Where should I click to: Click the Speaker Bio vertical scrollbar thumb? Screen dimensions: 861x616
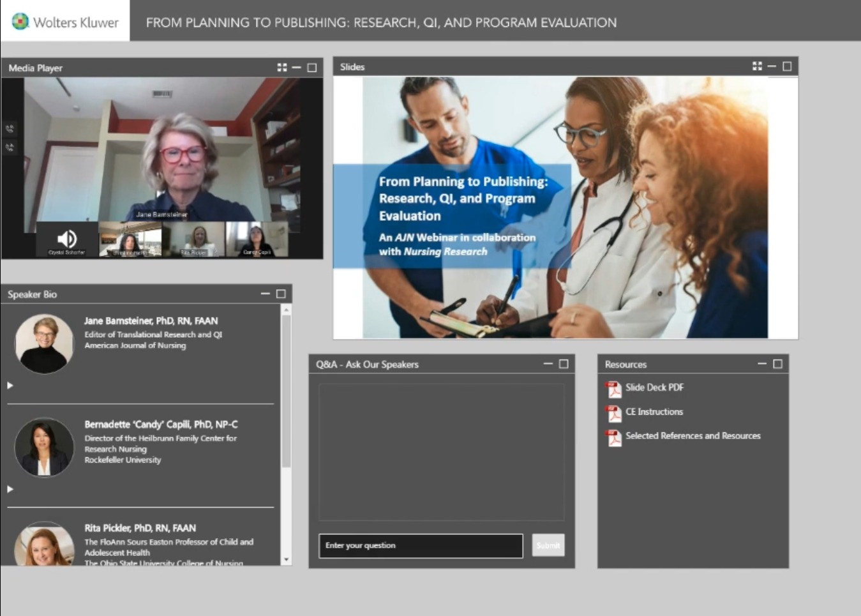click(x=286, y=389)
